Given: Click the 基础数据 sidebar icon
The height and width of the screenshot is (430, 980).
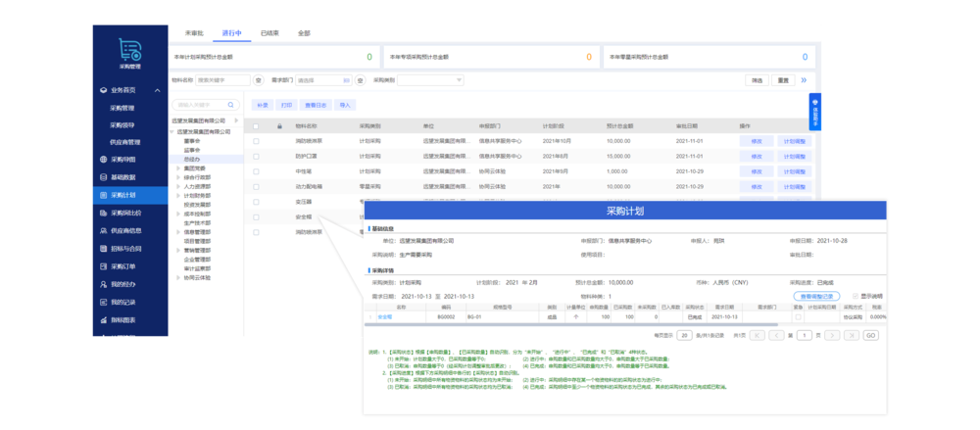Looking at the screenshot, I should (x=102, y=177).
